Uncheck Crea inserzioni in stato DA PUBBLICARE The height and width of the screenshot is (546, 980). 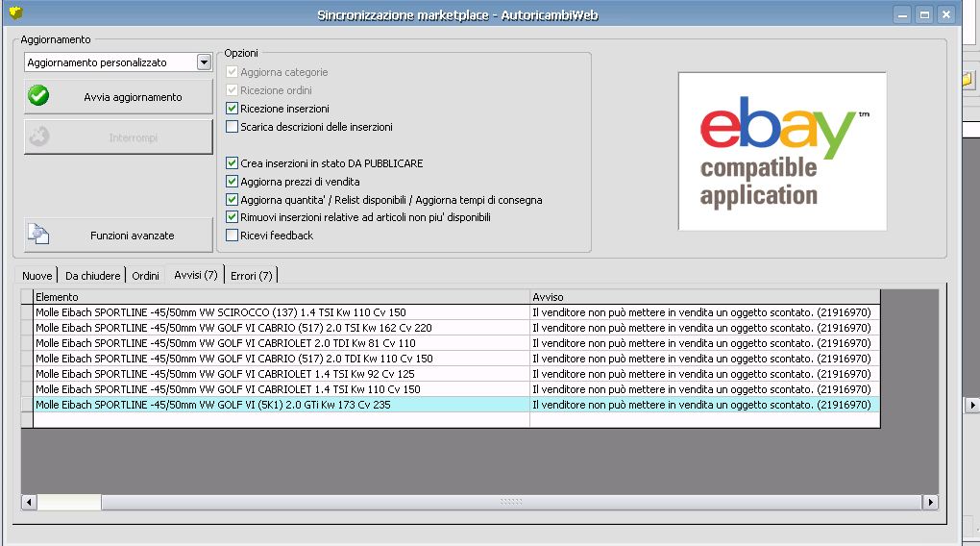232,163
